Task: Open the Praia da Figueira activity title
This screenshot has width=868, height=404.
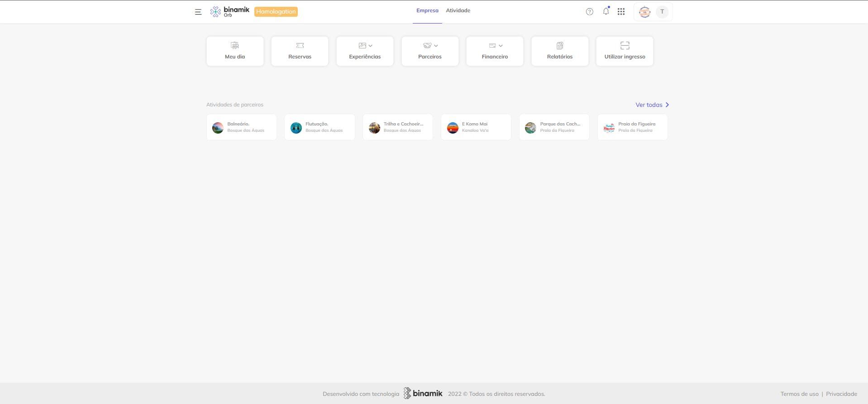Action: [x=637, y=124]
